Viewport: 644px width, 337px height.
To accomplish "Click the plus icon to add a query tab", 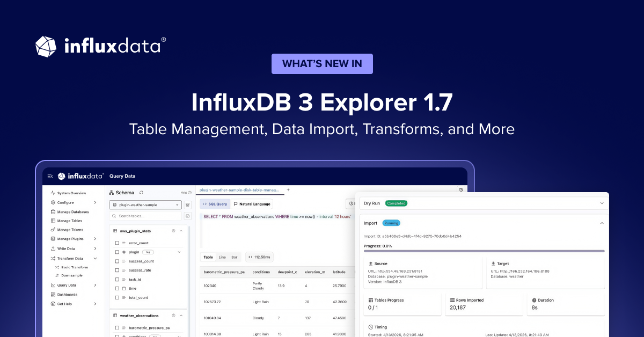I will 288,189.
